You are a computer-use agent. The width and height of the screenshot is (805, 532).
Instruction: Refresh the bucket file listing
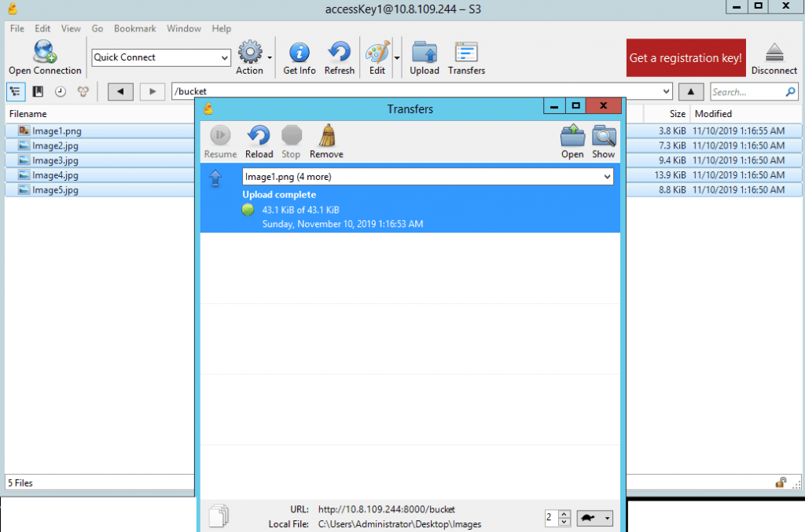pyautogui.click(x=340, y=53)
